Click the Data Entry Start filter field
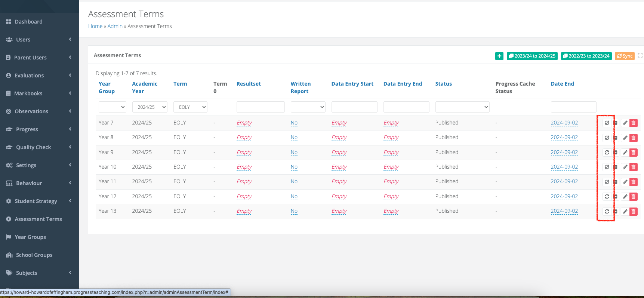Image resolution: width=644 pixels, height=298 pixels. 354,107
